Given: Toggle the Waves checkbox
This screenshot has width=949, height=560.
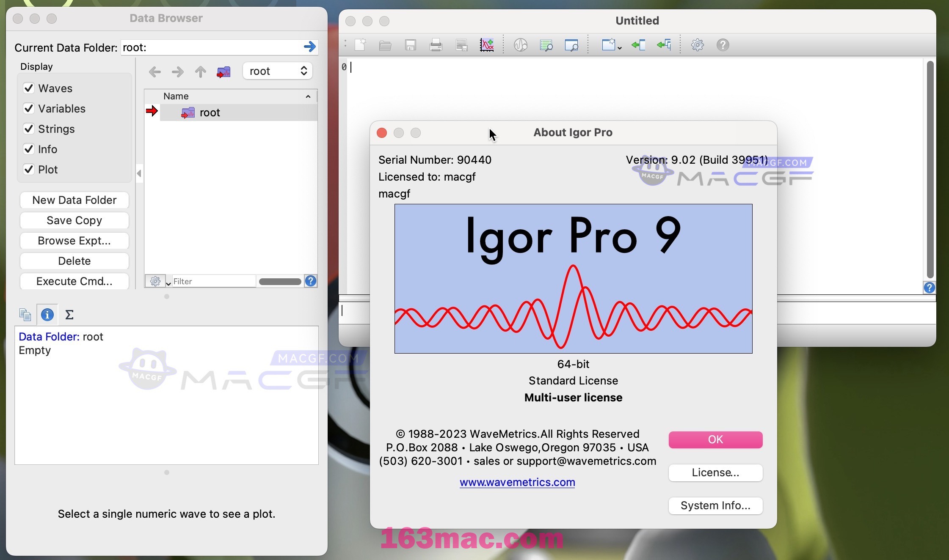Looking at the screenshot, I should pyautogui.click(x=29, y=88).
